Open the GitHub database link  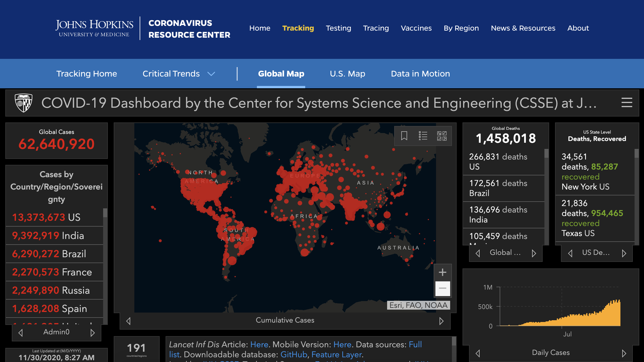(x=293, y=355)
